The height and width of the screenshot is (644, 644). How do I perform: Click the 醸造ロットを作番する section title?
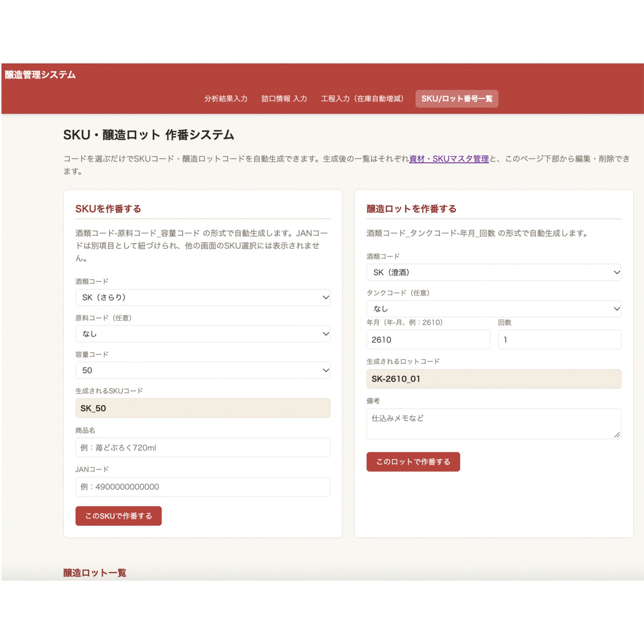pos(412,209)
